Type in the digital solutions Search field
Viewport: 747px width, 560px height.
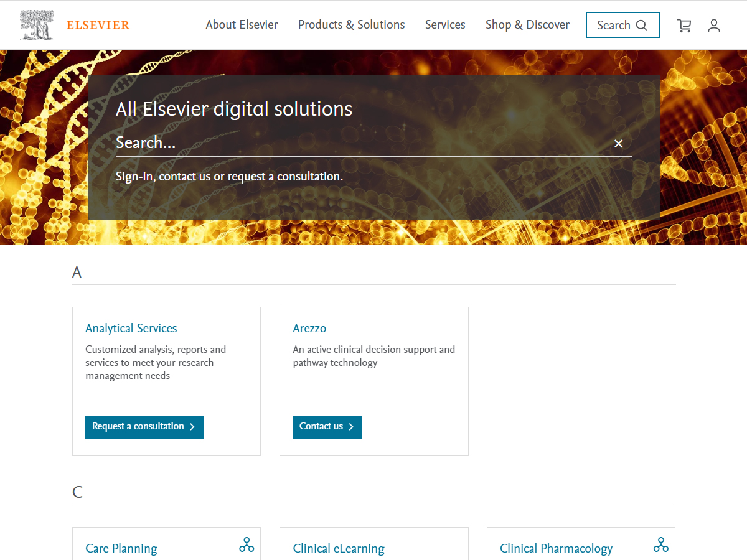361,143
